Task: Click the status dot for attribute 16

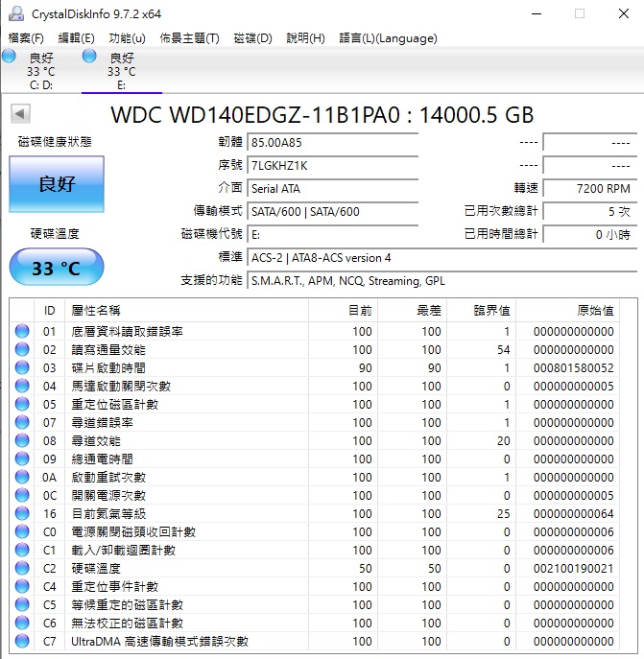Action: (22, 513)
